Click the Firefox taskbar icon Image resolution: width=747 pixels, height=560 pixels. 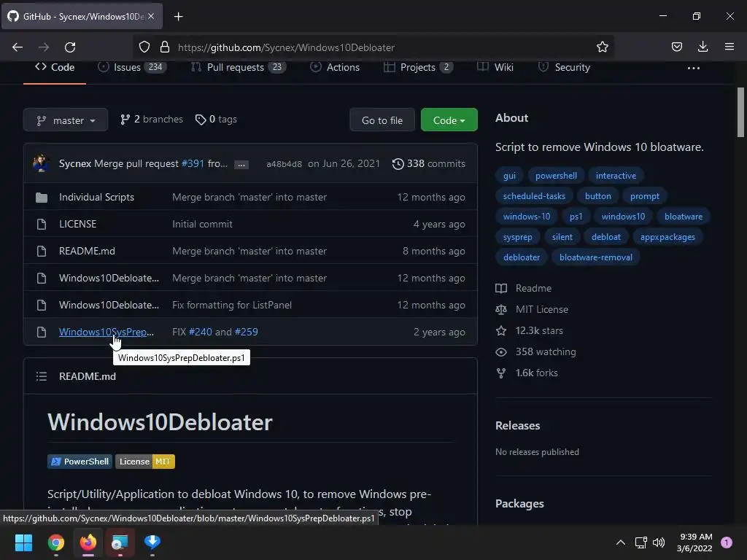point(88,542)
